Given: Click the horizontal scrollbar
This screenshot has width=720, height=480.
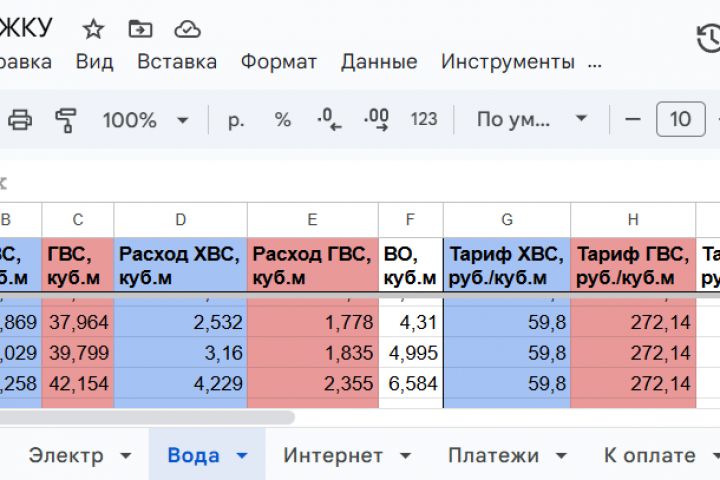Looking at the screenshot, I should pos(148,417).
